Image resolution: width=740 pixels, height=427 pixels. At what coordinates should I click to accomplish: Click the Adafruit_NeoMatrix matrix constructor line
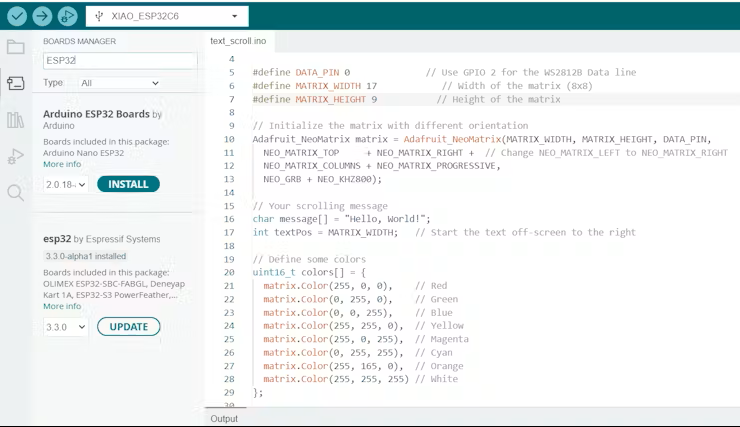(482, 139)
